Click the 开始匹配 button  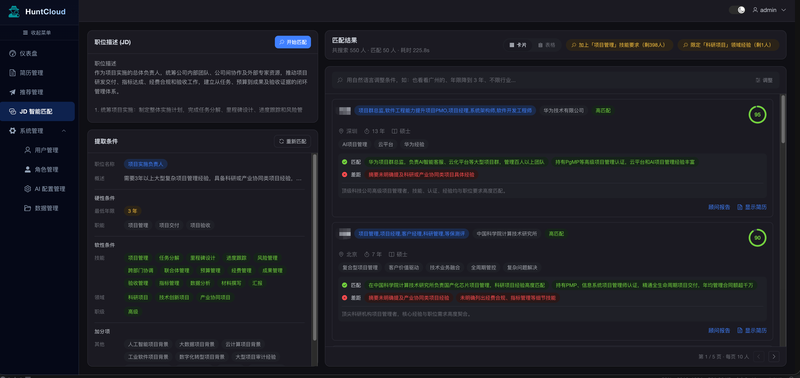[293, 42]
